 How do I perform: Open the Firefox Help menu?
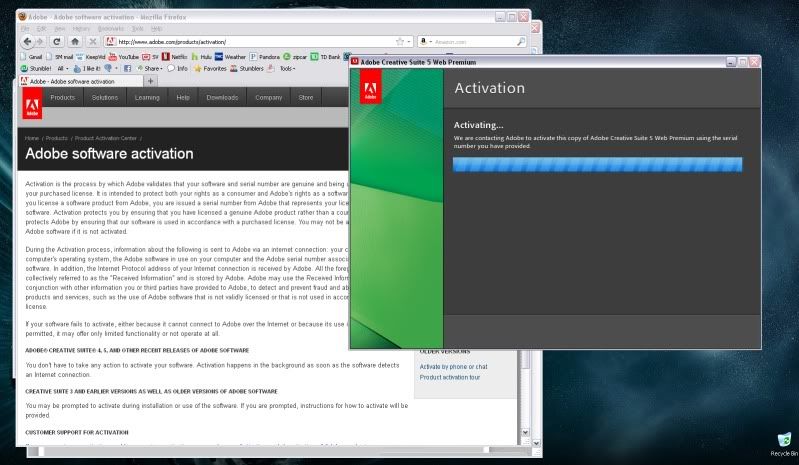(156, 29)
